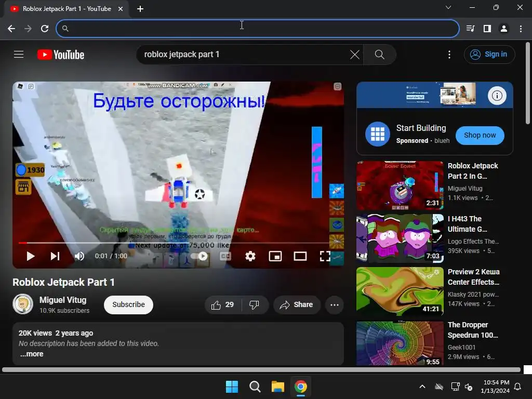Open network and volume tray icons
The width and height of the screenshot is (532, 399).
pos(462,387)
